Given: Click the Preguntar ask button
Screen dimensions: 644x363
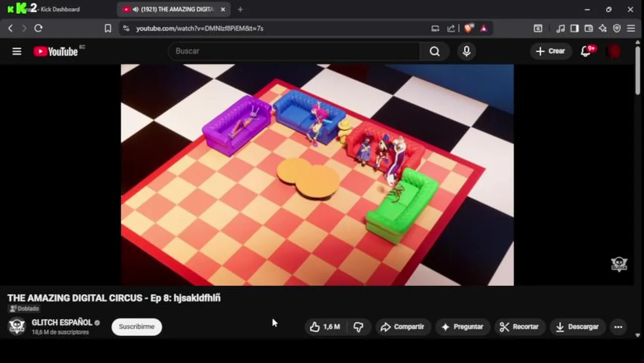Looking at the screenshot, I should 463,327.
